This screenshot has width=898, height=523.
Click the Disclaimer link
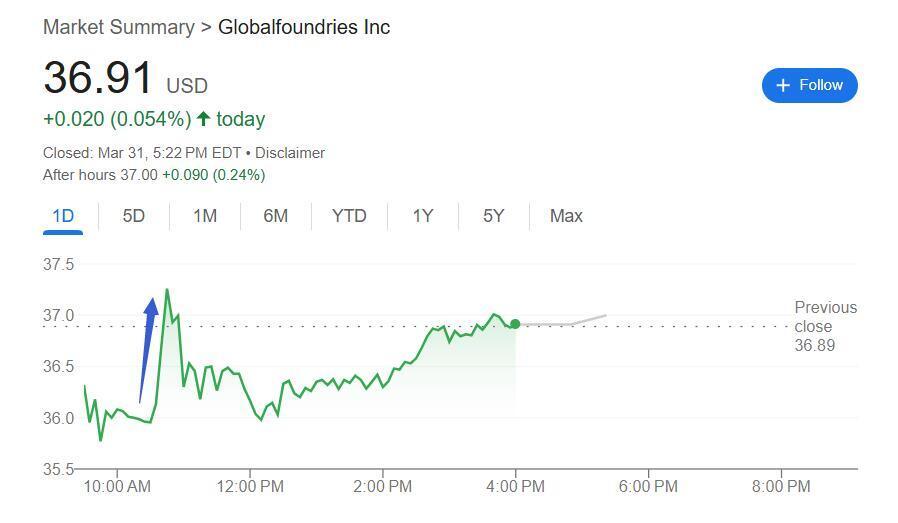pyautogui.click(x=290, y=153)
